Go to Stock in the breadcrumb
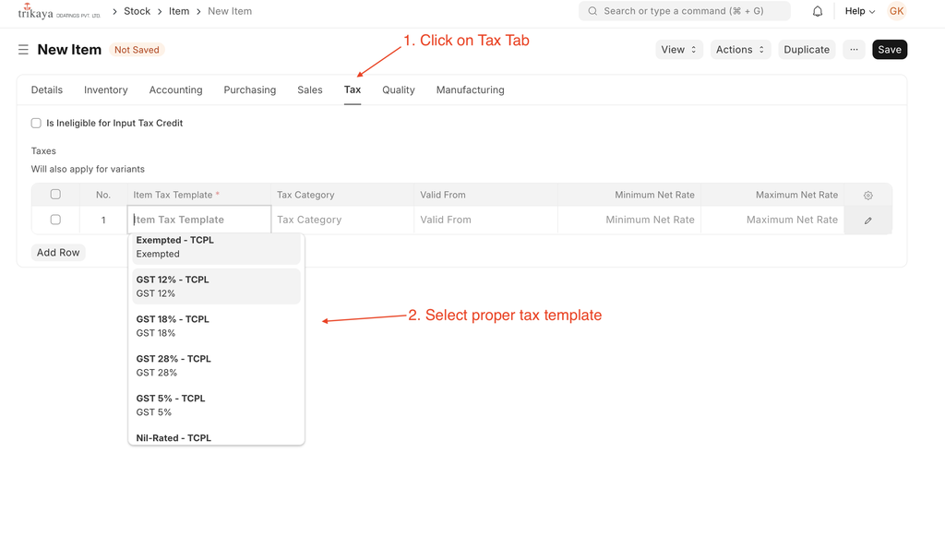The image size is (945, 560). coord(137,11)
